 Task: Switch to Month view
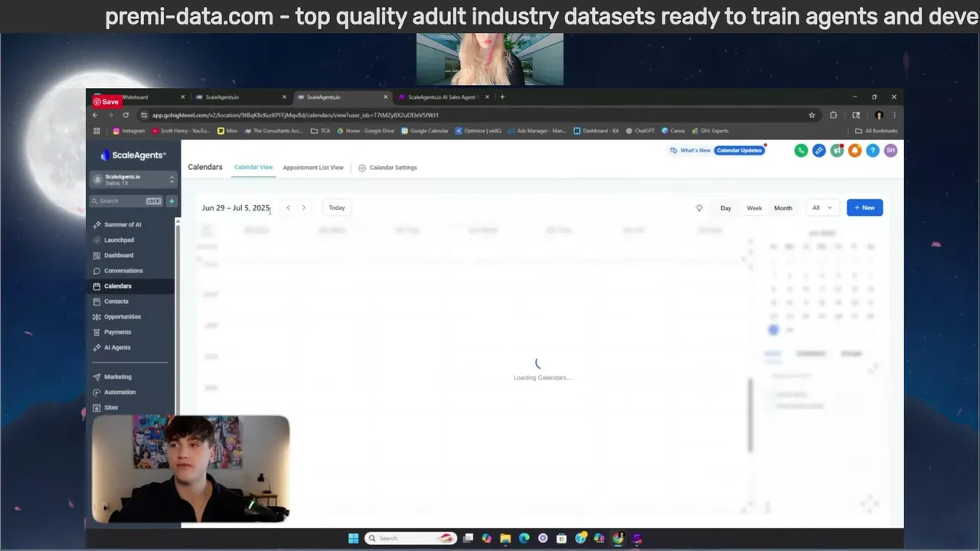point(782,207)
